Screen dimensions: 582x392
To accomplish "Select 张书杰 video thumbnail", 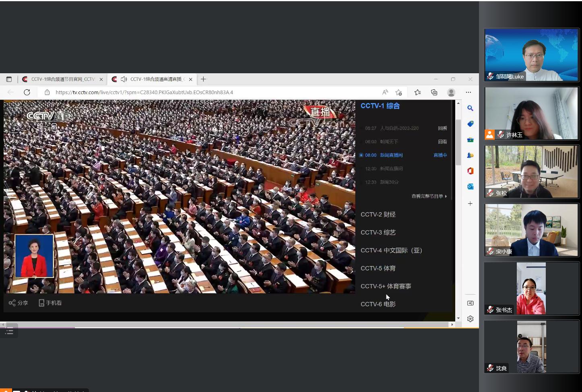I will (531, 289).
